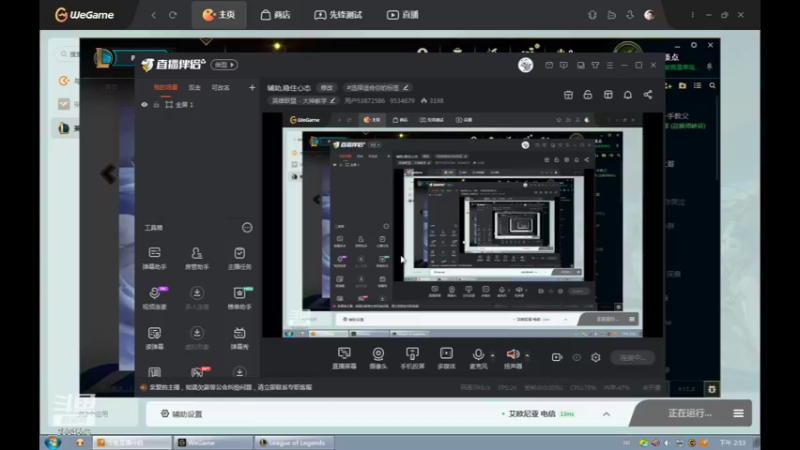The height and width of the screenshot is (450, 800).
Task: Click the taskbar clock
Action: (x=732, y=442)
